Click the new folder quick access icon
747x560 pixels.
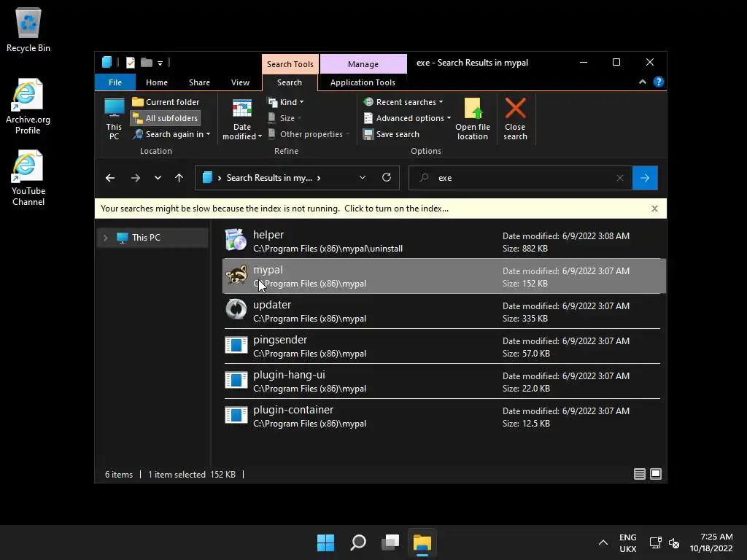point(146,63)
